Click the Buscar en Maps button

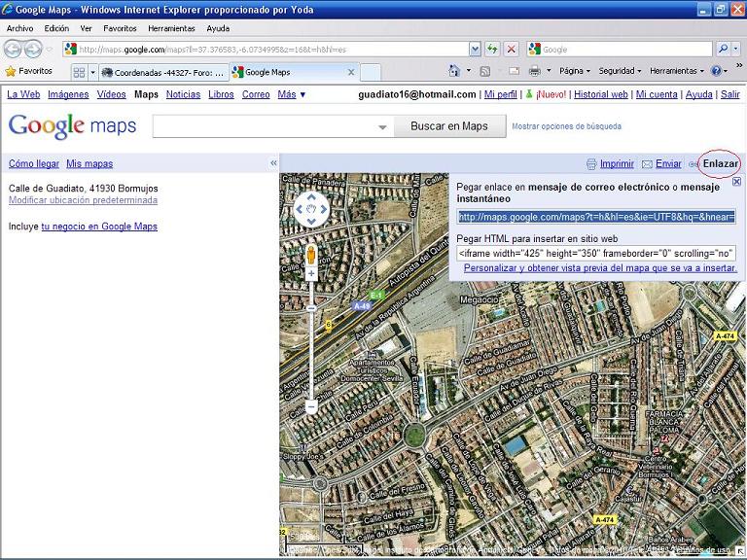449,126
